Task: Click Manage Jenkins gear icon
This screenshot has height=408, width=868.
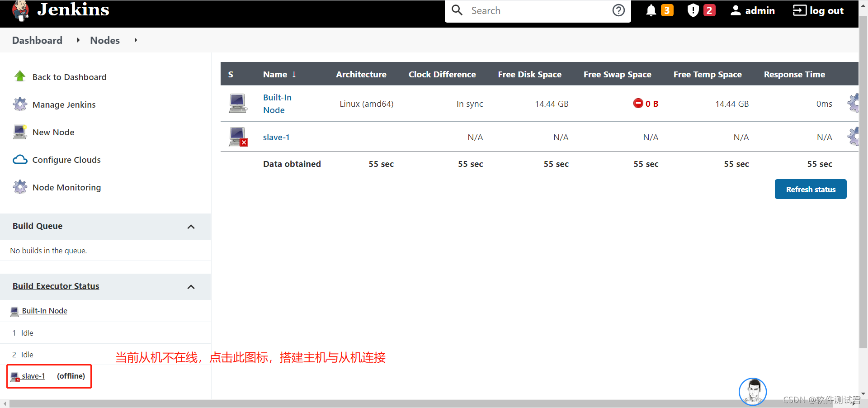Action: [20, 104]
